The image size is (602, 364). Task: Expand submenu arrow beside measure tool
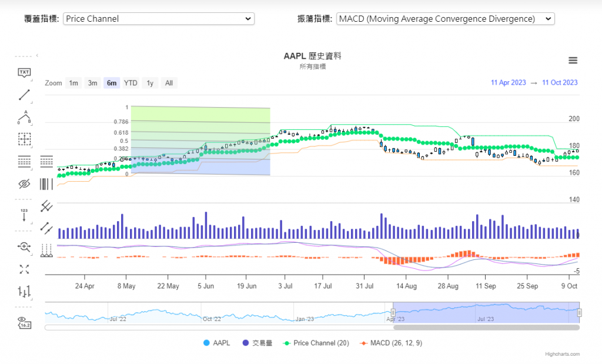32,146
